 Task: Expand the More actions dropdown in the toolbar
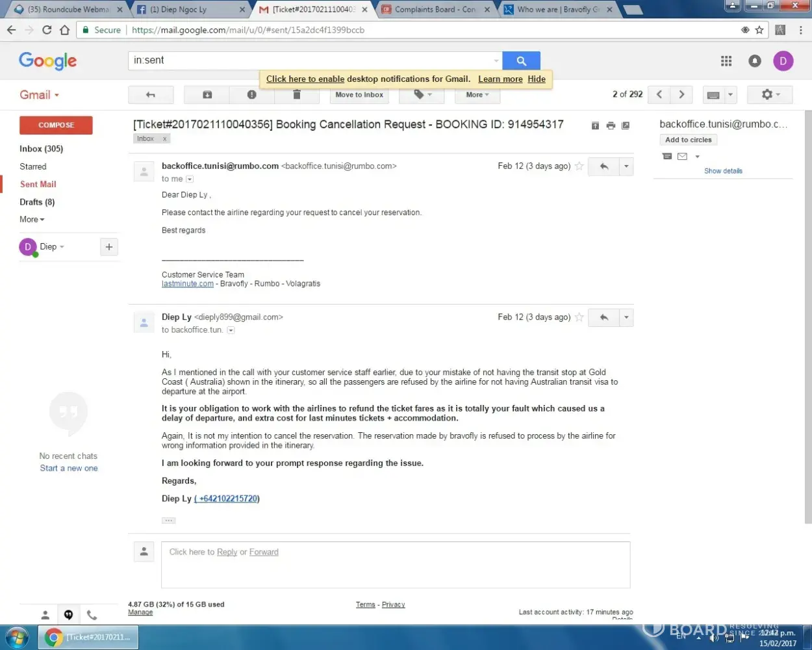click(x=477, y=95)
